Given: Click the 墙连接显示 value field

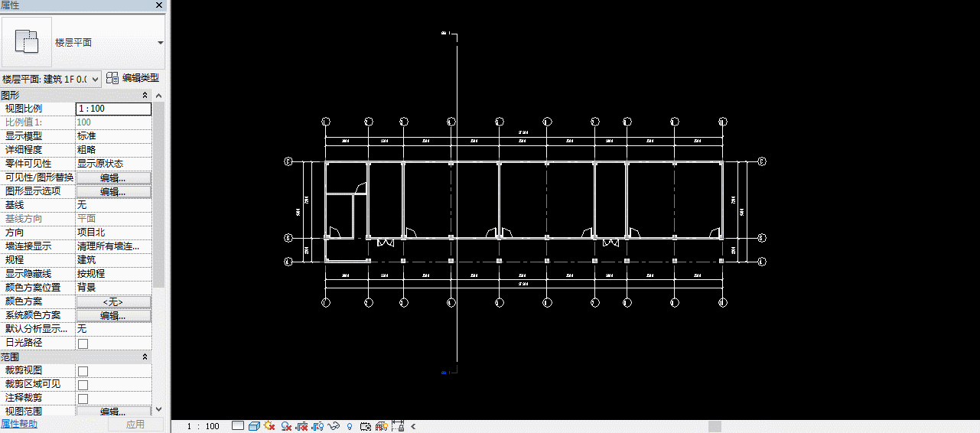Looking at the screenshot, I should click(x=113, y=246).
